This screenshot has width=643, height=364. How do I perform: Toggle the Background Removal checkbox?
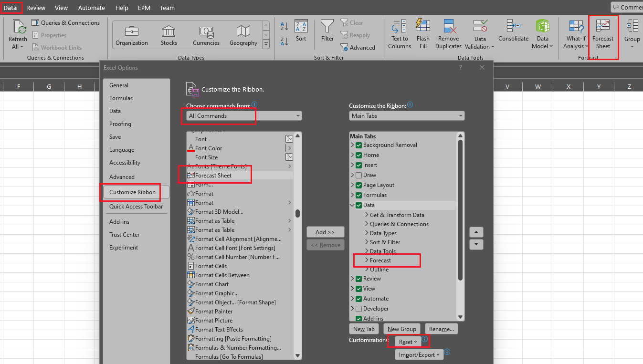(x=359, y=145)
